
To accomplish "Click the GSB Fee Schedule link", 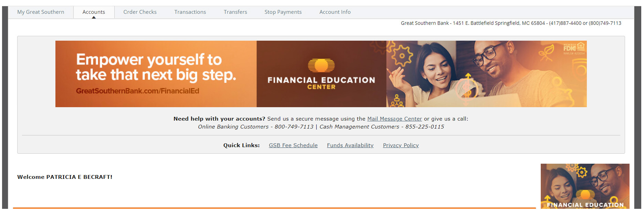I will [x=293, y=145].
